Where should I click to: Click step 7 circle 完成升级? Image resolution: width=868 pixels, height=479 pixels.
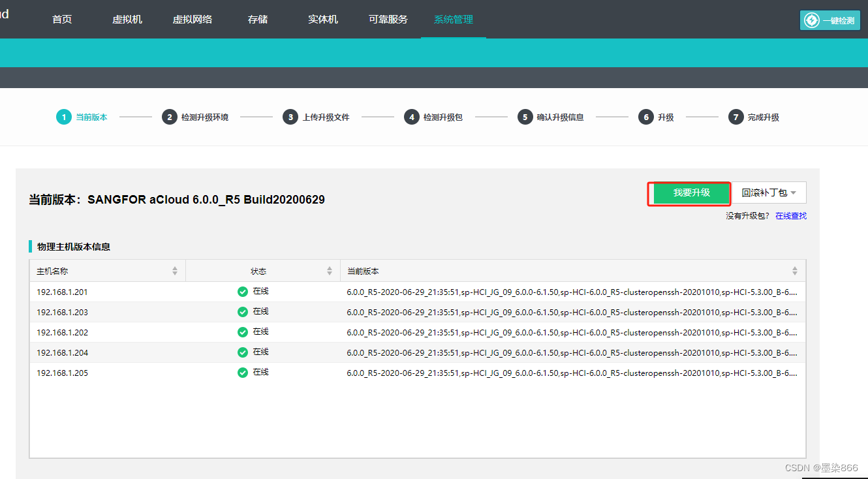(x=736, y=117)
